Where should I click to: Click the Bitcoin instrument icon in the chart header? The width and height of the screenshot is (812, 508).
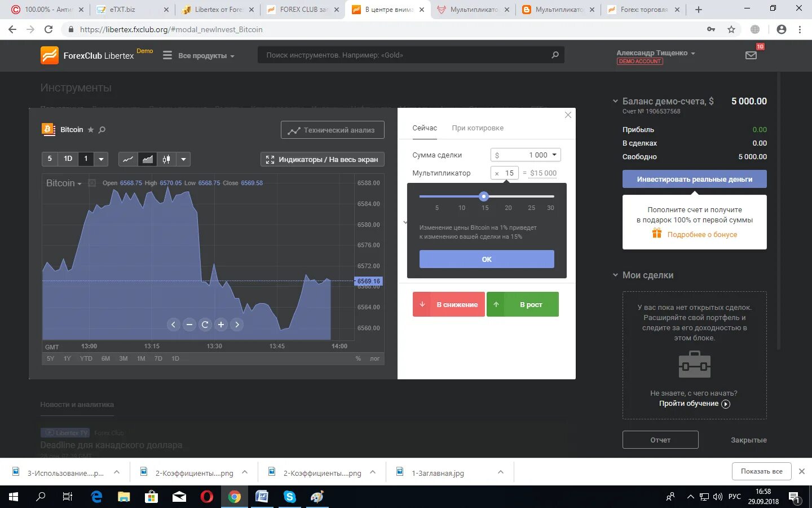click(48, 129)
